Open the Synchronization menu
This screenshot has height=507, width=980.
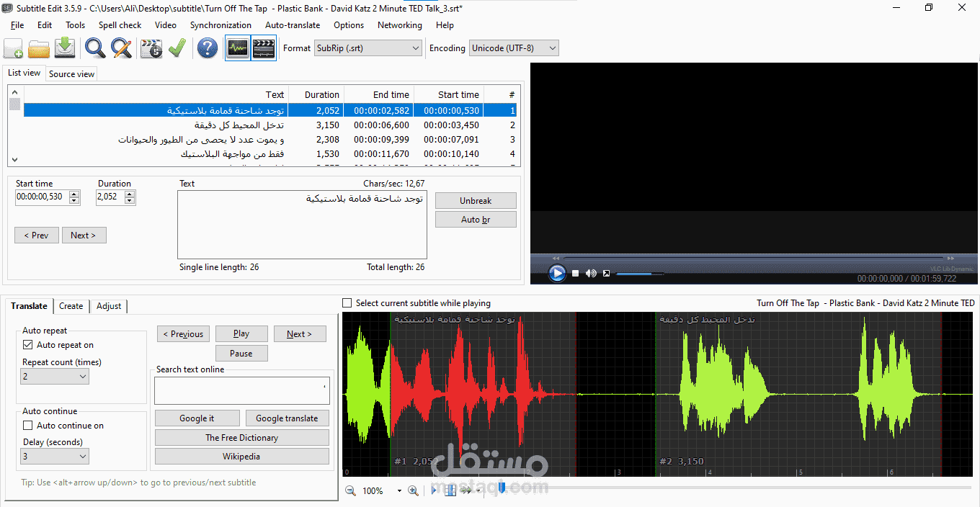[220, 25]
